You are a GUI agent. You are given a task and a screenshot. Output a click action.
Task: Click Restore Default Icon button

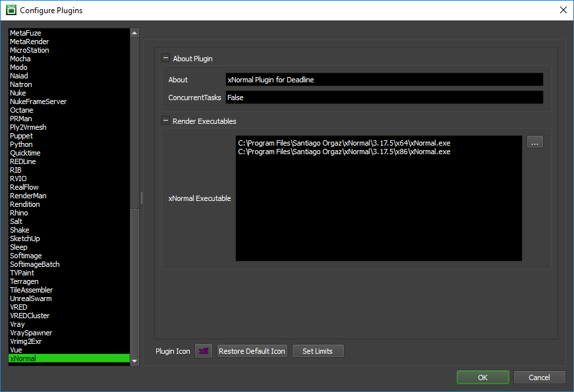pos(252,351)
